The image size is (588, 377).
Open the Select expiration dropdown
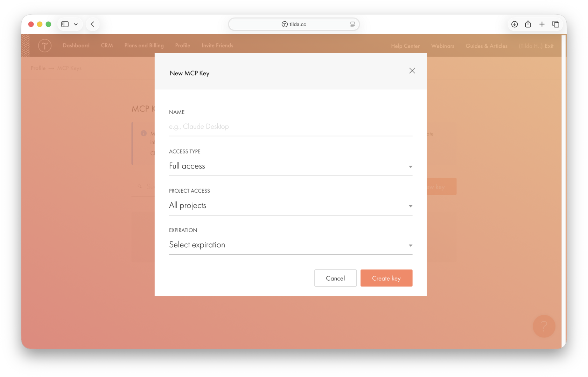[x=290, y=245]
